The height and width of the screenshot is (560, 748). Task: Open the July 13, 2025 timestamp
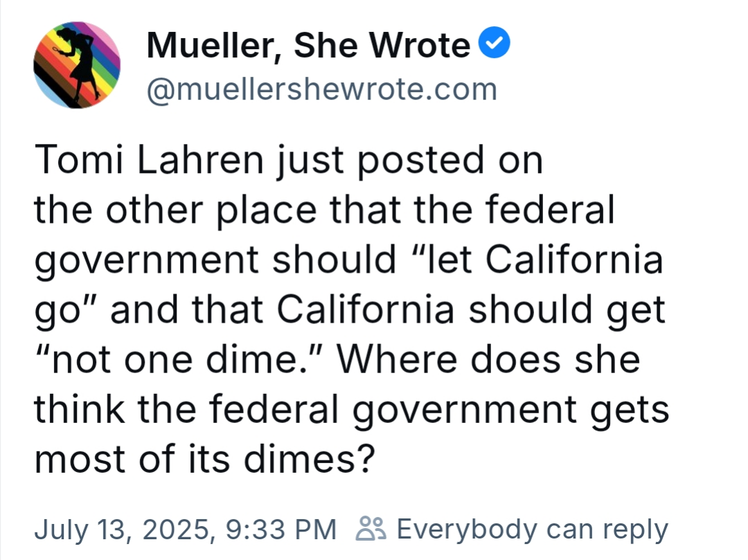[x=121, y=530]
